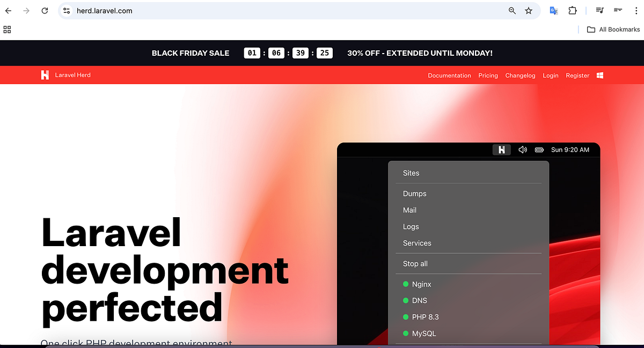This screenshot has width=644, height=348.
Task: Toggle the MySQL service status dot
Action: pyautogui.click(x=405, y=333)
